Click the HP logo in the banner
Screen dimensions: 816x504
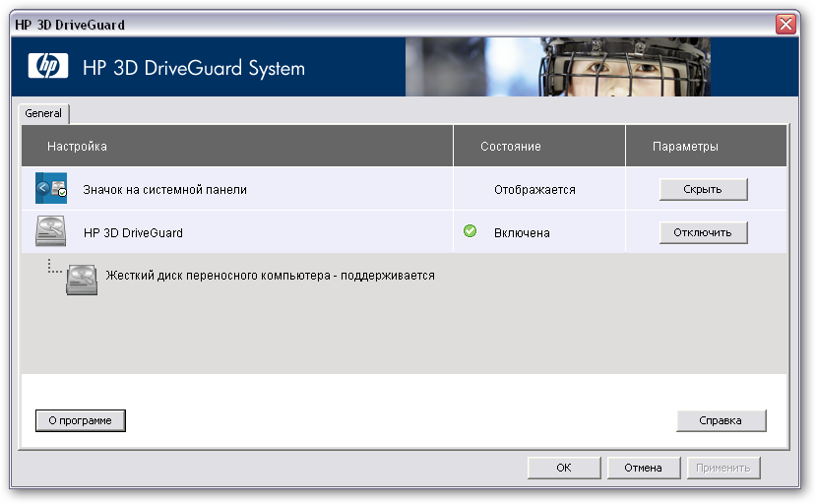pyautogui.click(x=48, y=66)
